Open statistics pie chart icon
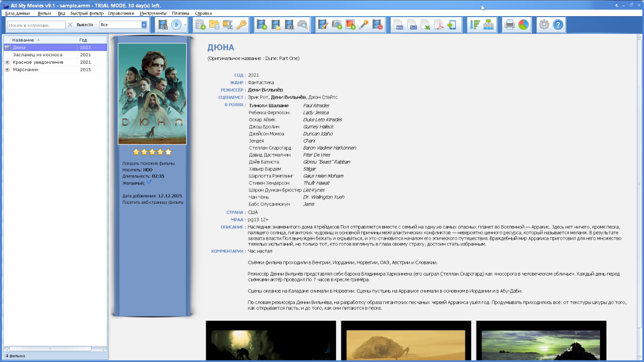 pyautogui.click(x=523, y=25)
